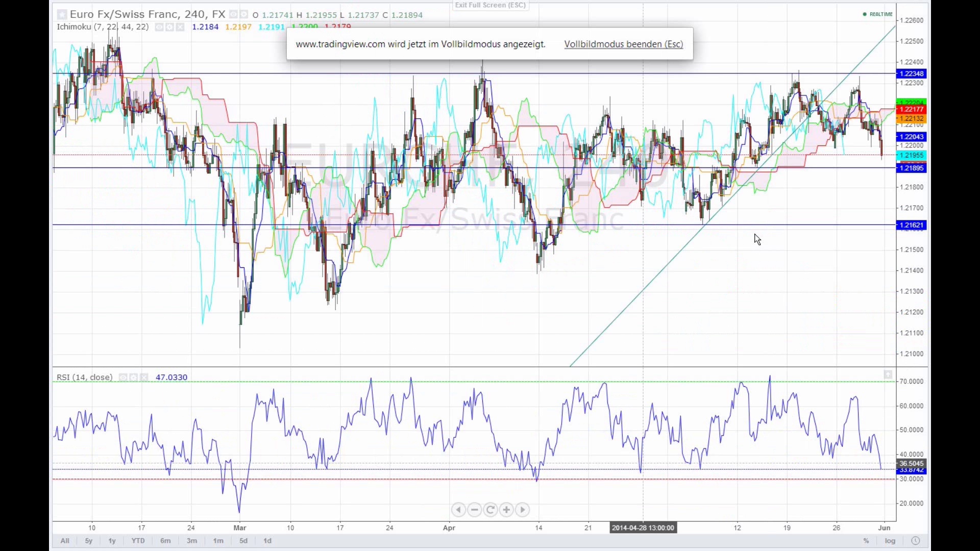This screenshot has height=551, width=980.
Task: Toggle the percent scale option
Action: (866, 541)
